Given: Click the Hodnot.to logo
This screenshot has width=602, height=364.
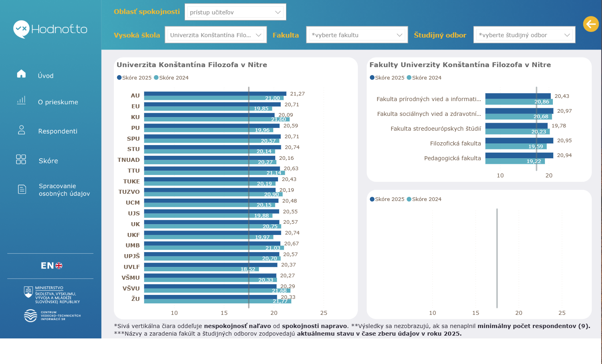Looking at the screenshot, I should 50,29.
